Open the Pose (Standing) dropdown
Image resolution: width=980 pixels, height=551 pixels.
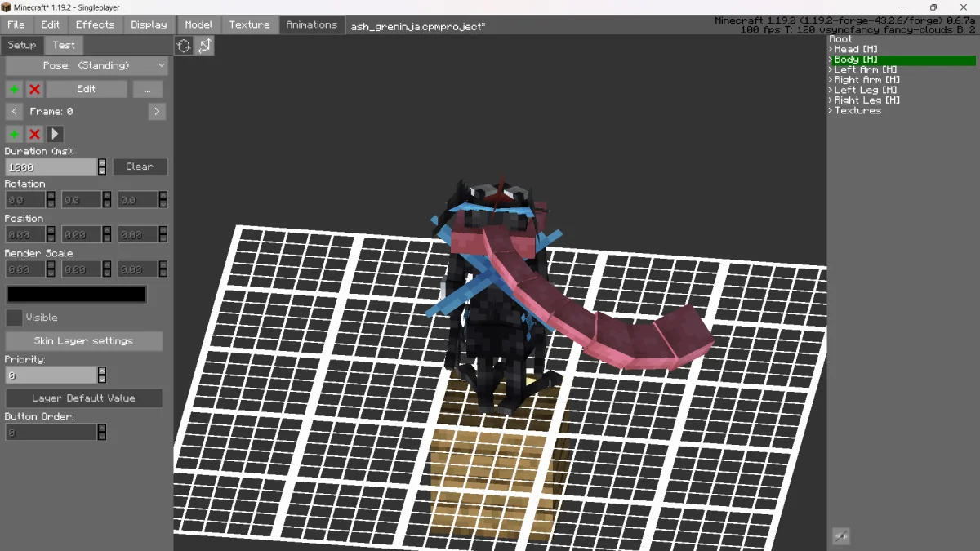87,65
